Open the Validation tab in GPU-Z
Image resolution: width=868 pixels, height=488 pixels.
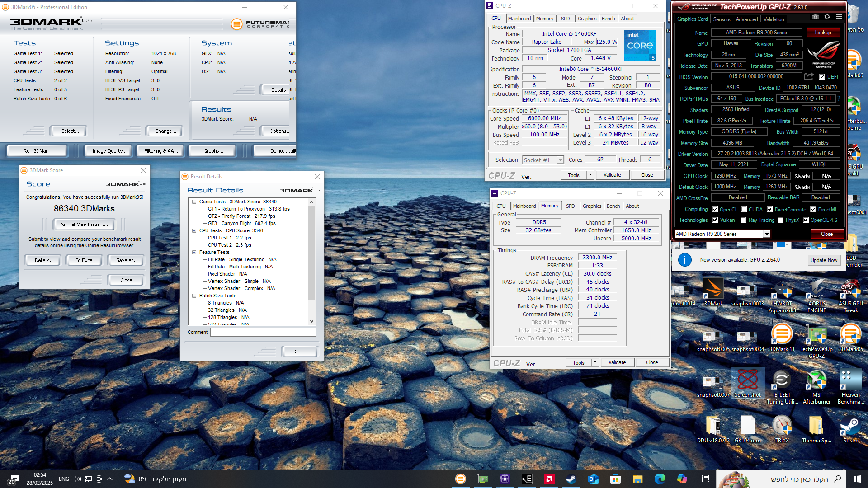(774, 19)
